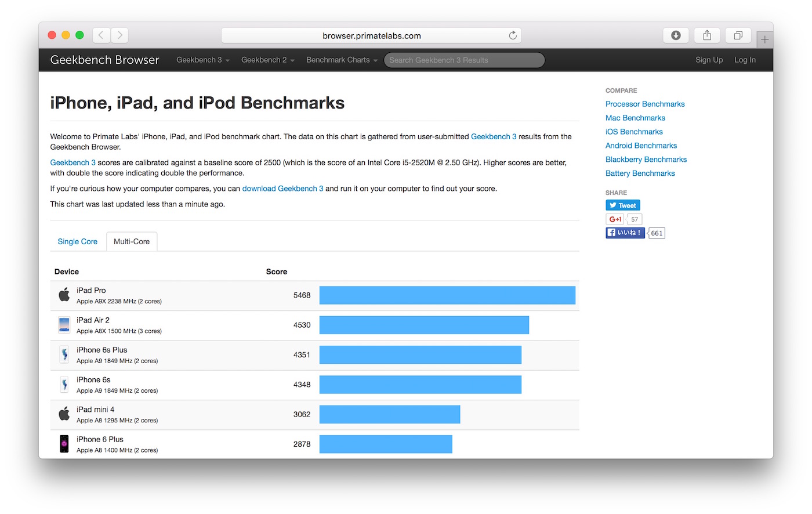Select the iPhone 6s Plus device name
This screenshot has width=812, height=514.
click(101, 350)
